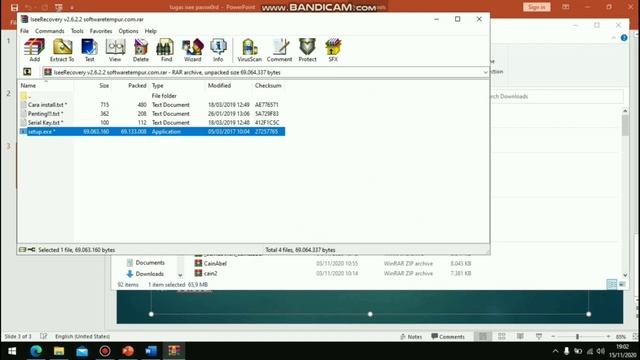The height and width of the screenshot is (360, 640).
Task: Switch Explorer to details view icon
Action: pos(611,284)
